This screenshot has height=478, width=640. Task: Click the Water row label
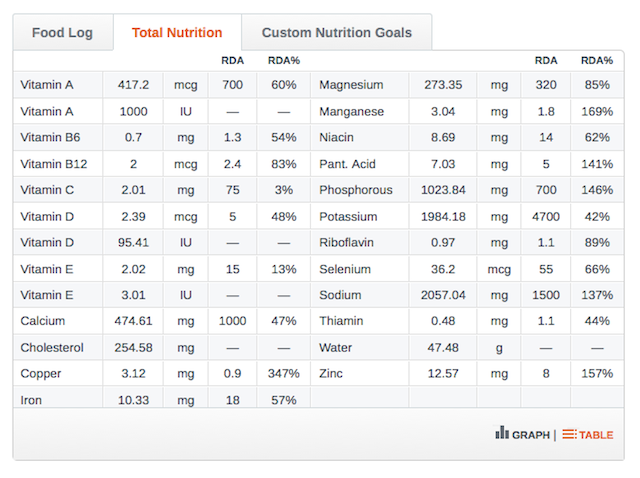click(336, 348)
